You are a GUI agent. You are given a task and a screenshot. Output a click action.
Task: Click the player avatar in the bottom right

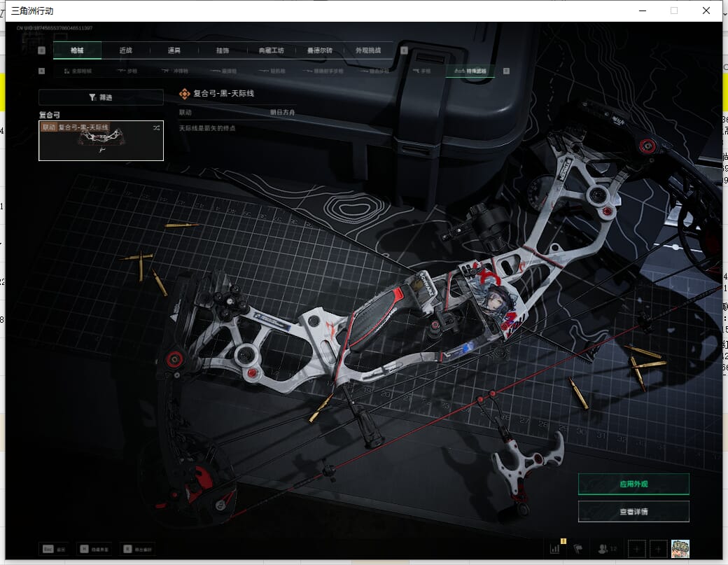(x=680, y=548)
